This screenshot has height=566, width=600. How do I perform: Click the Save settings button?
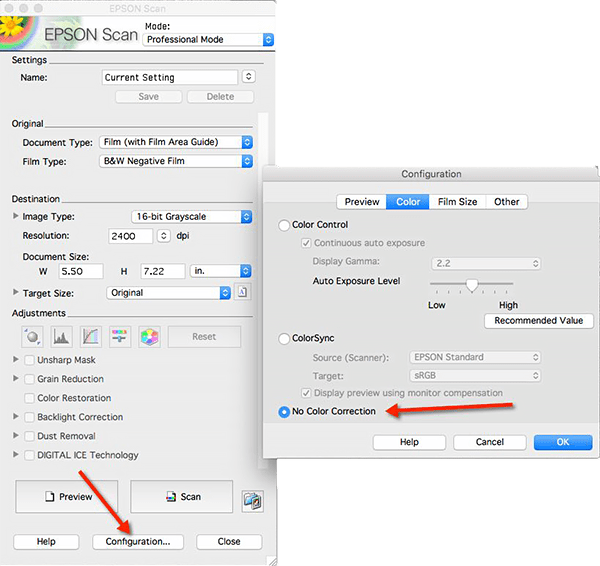pyautogui.click(x=148, y=96)
